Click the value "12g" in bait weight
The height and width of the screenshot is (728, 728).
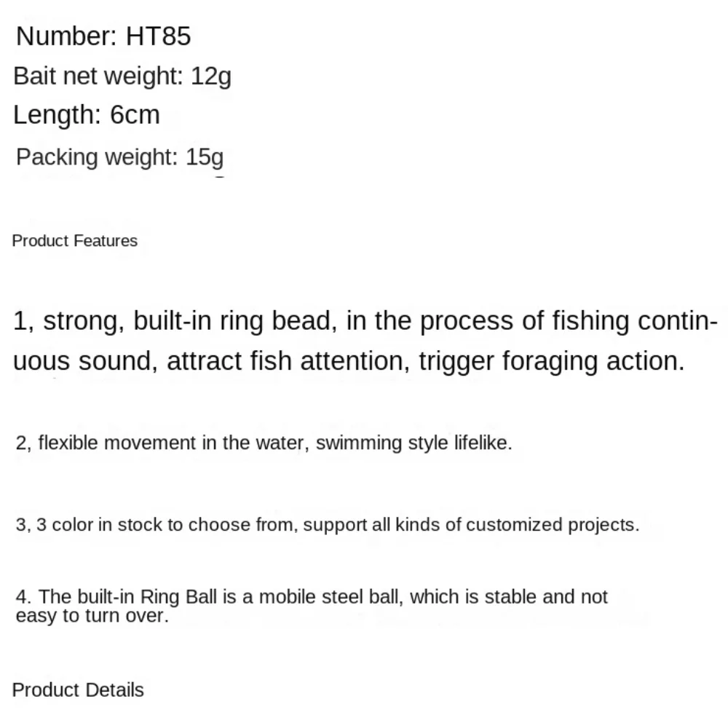(x=210, y=76)
